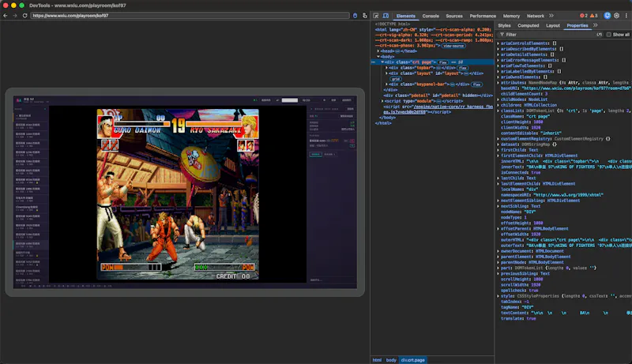Go forward with the forward arrow
The height and width of the screenshot is (364, 632).
click(14, 16)
